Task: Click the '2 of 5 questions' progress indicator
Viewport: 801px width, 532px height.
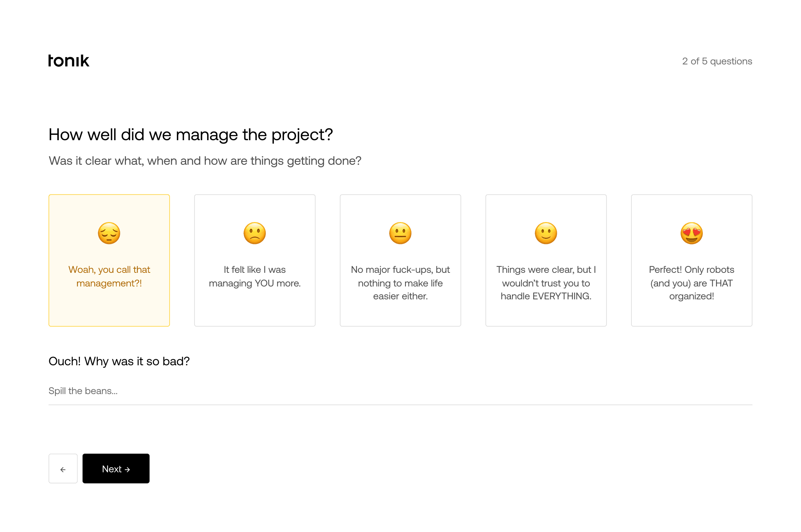Action: [717, 61]
